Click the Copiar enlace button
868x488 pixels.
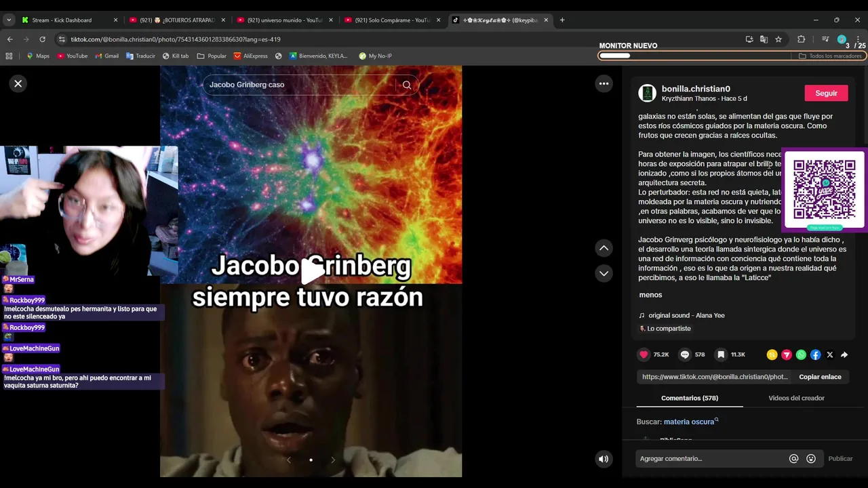pyautogui.click(x=820, y=377)
